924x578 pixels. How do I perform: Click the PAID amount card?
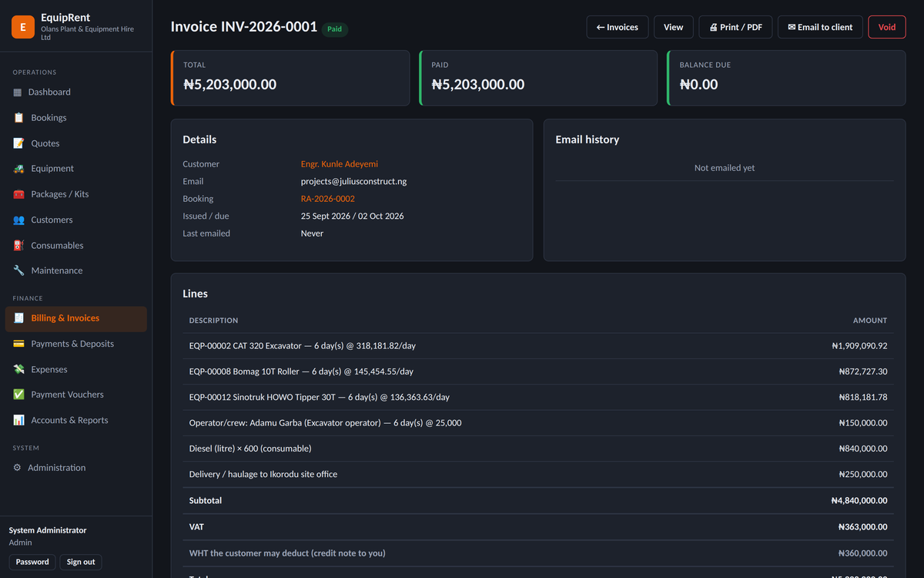(538, 78)
